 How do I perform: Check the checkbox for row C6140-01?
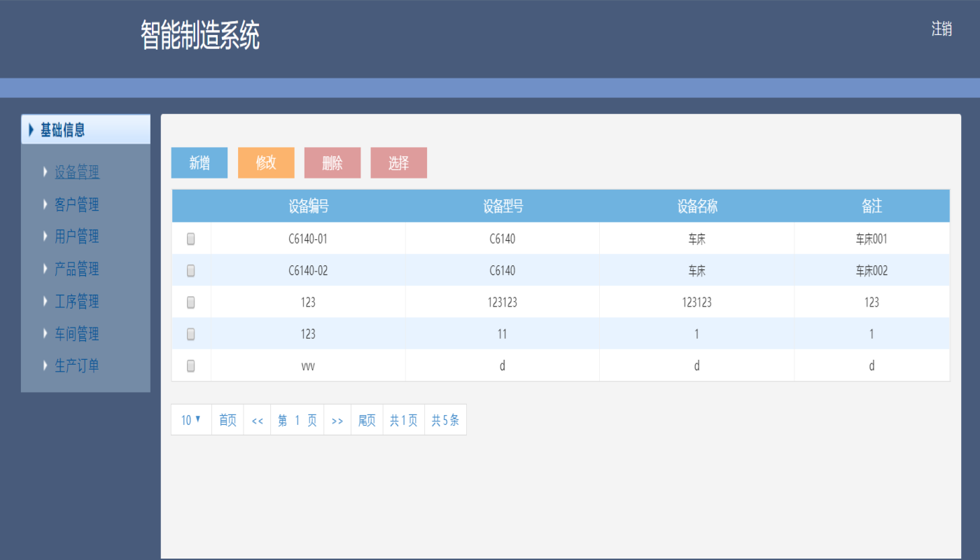190,239
